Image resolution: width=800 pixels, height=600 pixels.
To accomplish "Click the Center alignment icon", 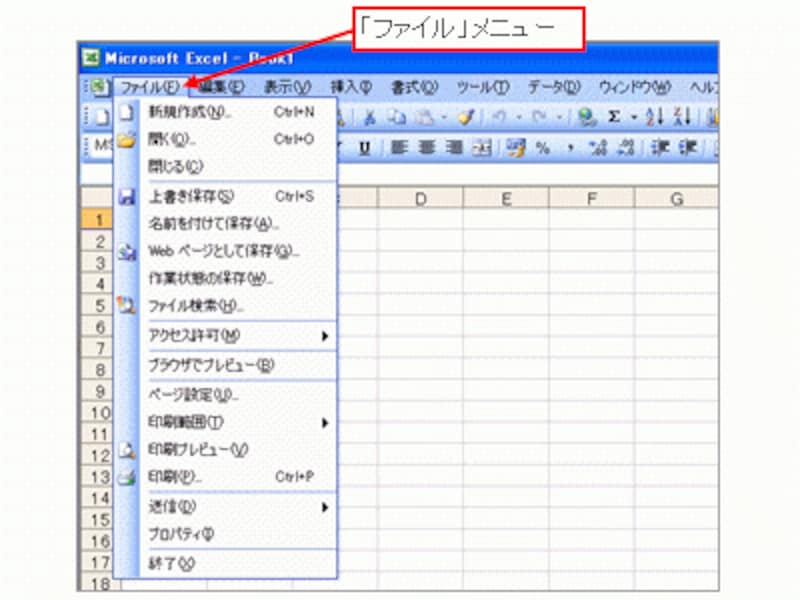I will pos(427,148).
